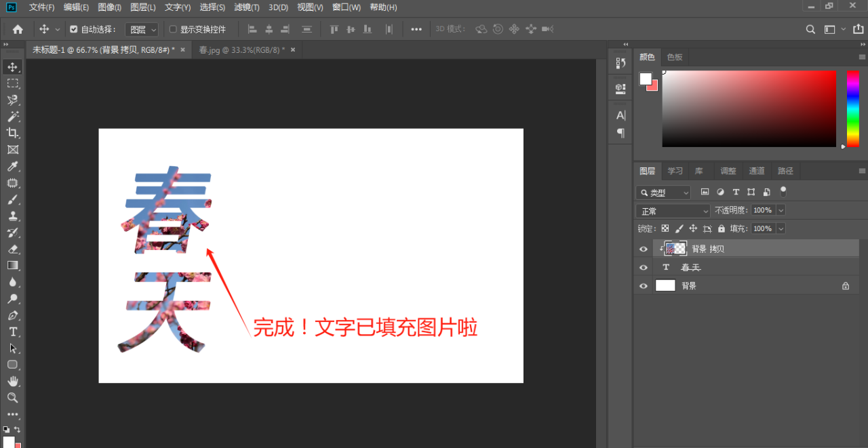Open the History panel icon

coord(620,63)
